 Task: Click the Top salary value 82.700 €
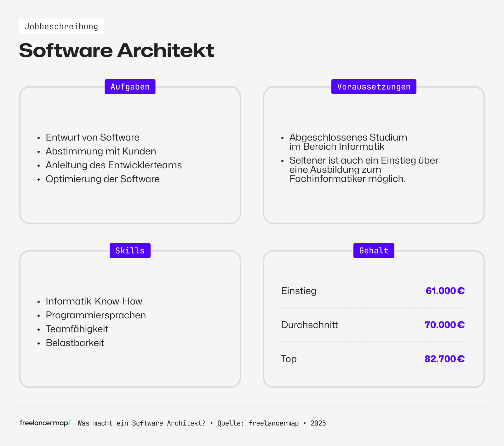[x=444, y=359]
